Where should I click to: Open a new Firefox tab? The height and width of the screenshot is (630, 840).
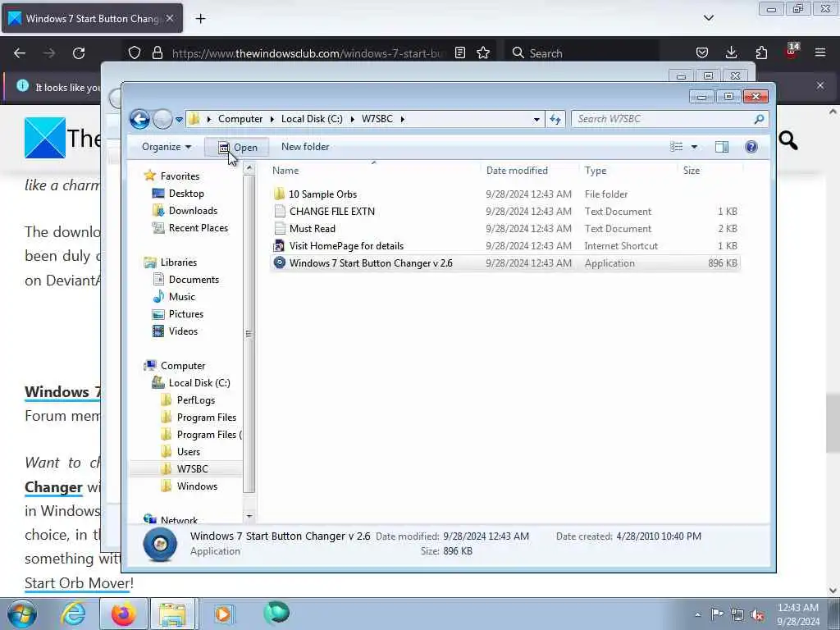point(200,19)
